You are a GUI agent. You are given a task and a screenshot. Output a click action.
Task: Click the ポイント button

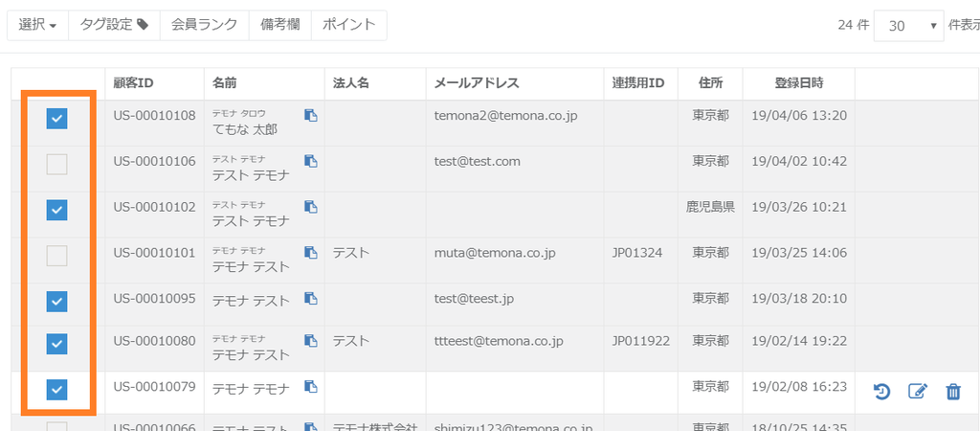(349, 25)
